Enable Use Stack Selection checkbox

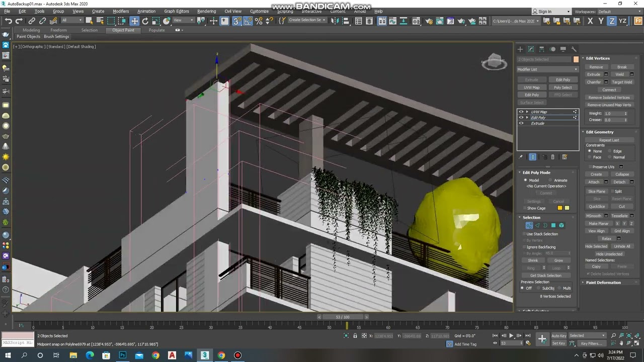click(x=524, y=234)
